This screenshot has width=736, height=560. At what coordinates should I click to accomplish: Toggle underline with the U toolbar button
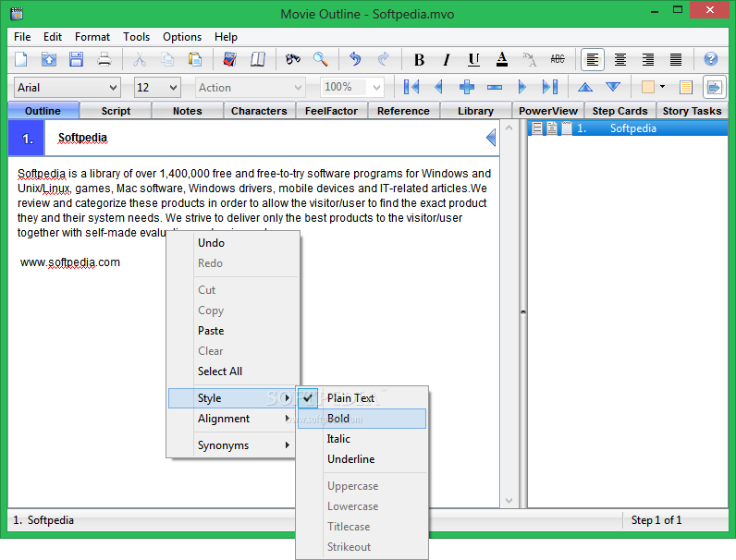473,59
